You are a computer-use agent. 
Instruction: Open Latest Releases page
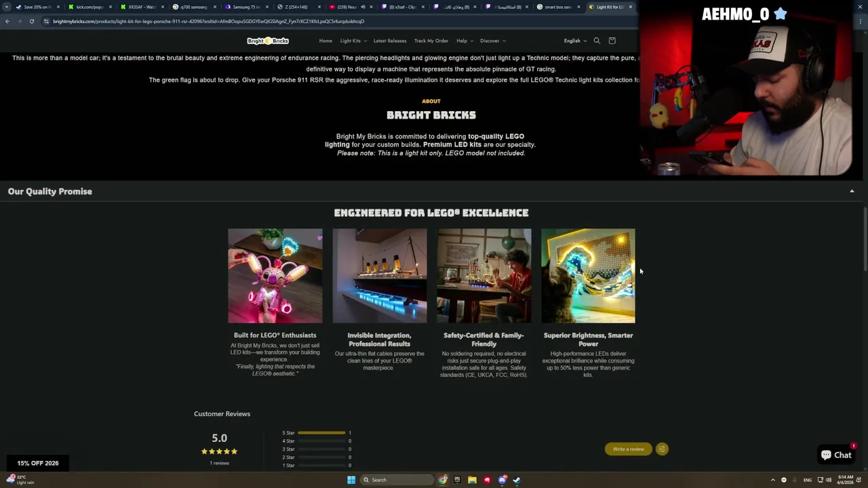390,41
